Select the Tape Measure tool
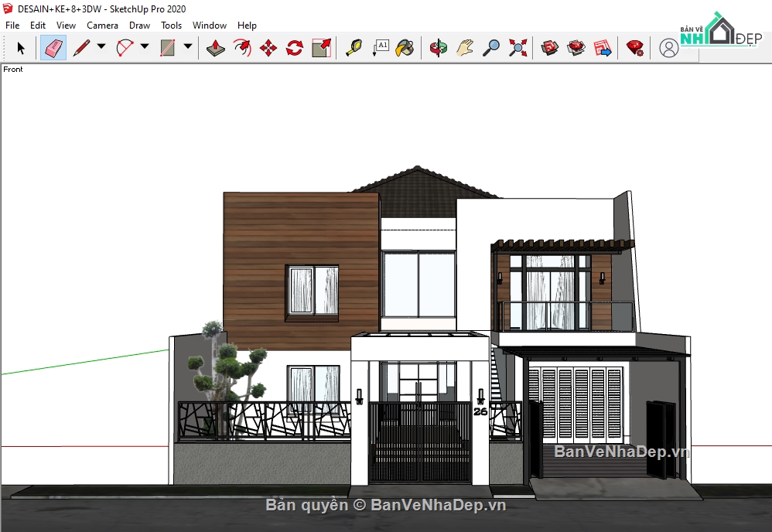Image resolution: width=772 pixels, height=532 pixels. coord(354,47)
